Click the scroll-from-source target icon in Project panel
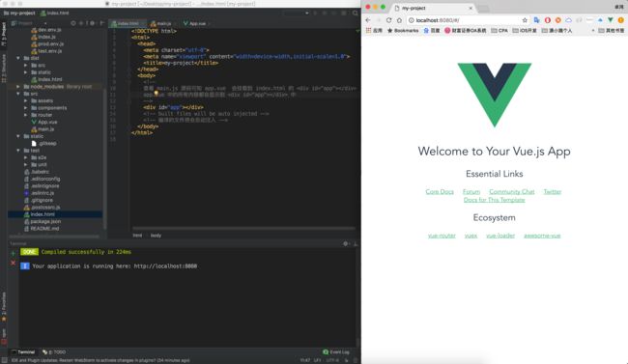This screenshot has height=364, width=628. pos(73,23)
